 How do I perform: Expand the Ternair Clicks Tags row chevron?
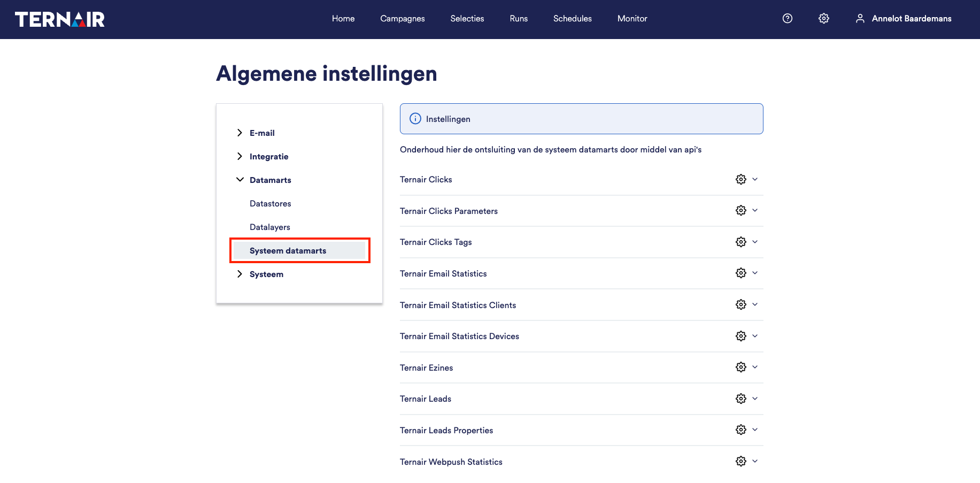point(755,242)
